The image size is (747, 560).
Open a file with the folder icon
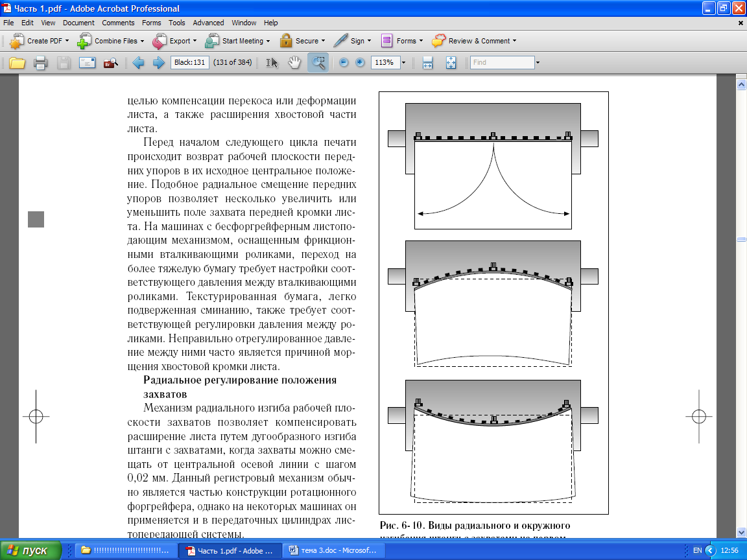coord(17,62)
